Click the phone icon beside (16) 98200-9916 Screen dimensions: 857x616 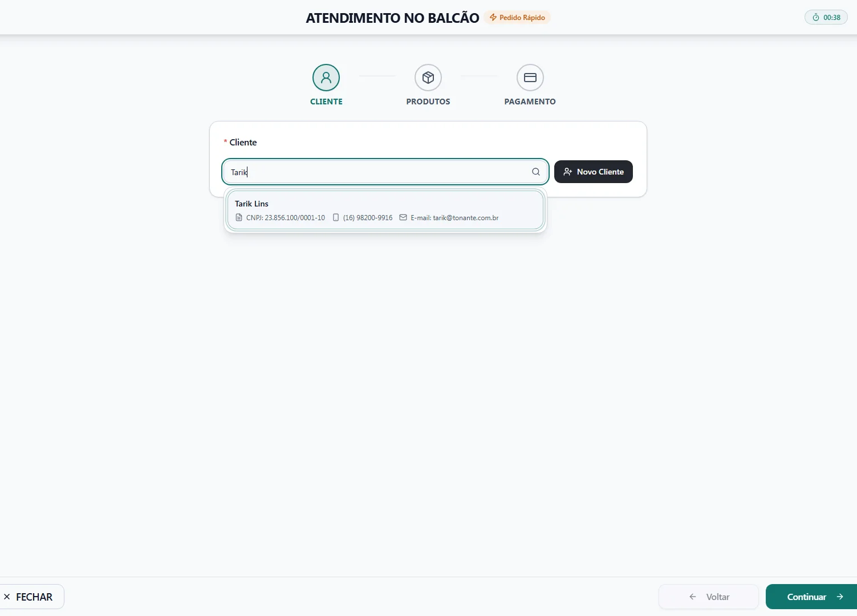336,218
